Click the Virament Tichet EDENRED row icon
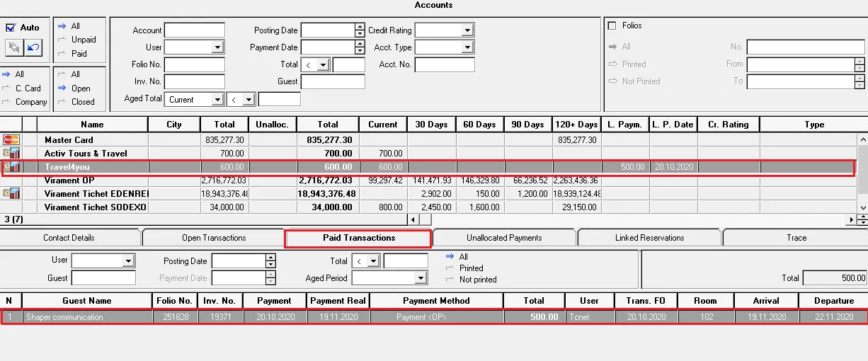868x361 pixels. point(11,194)
